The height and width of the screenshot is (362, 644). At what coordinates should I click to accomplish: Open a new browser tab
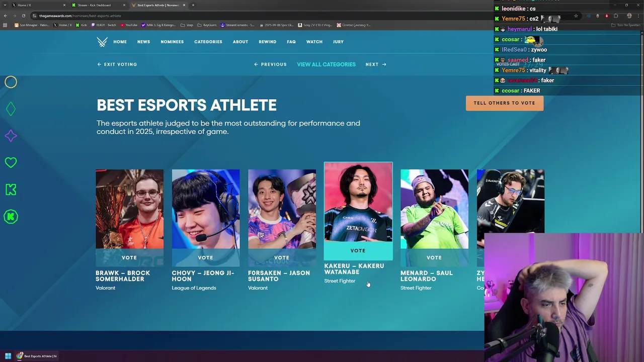(x=193, y=5)
